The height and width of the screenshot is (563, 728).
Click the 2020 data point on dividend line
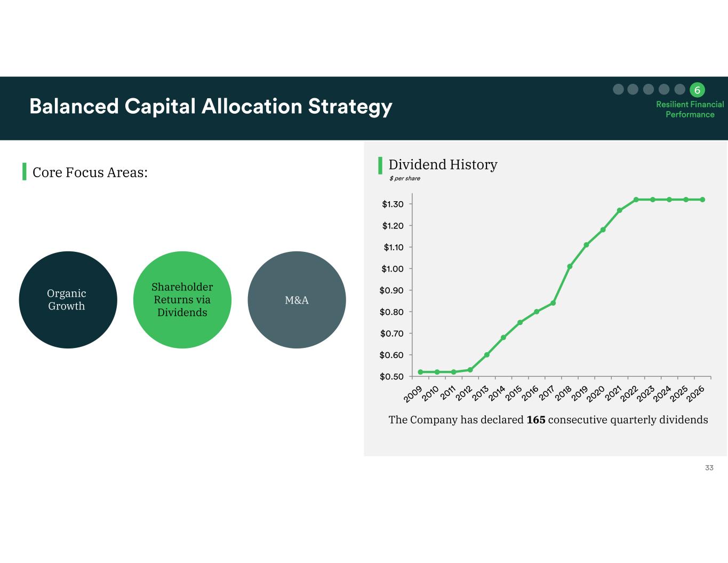point(603,230)
